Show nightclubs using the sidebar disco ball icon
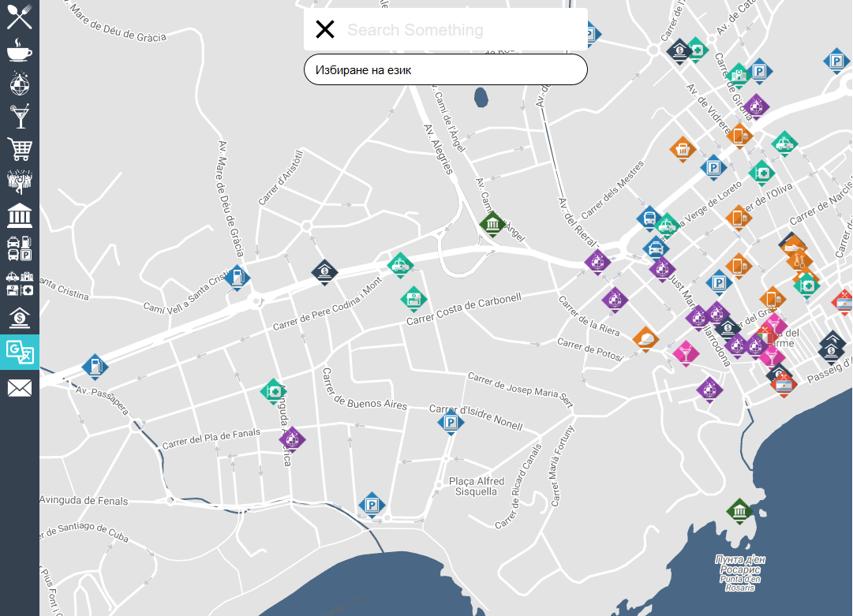Viewport: 853px width, 616px height. tap(20, 83)
